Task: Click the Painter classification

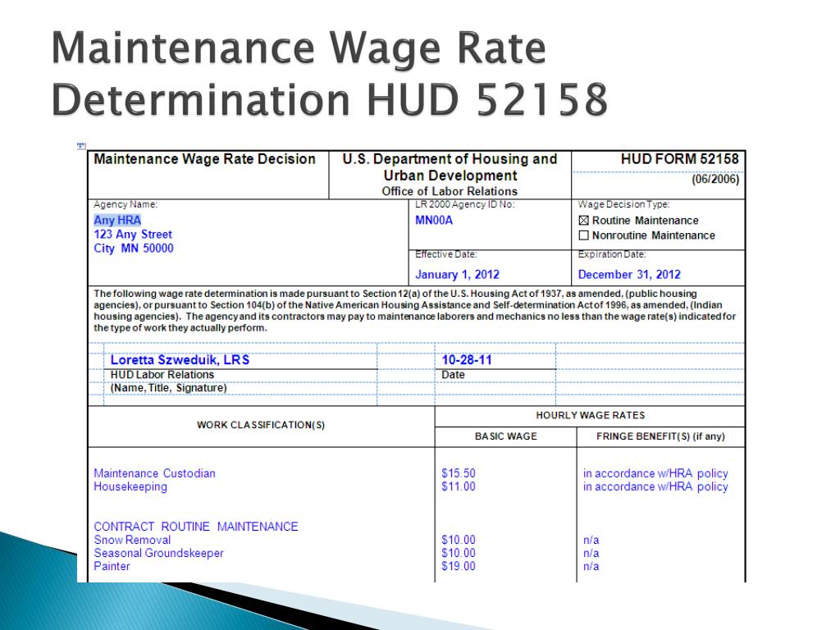Action: pyautogui.click(x=112, y=566)
